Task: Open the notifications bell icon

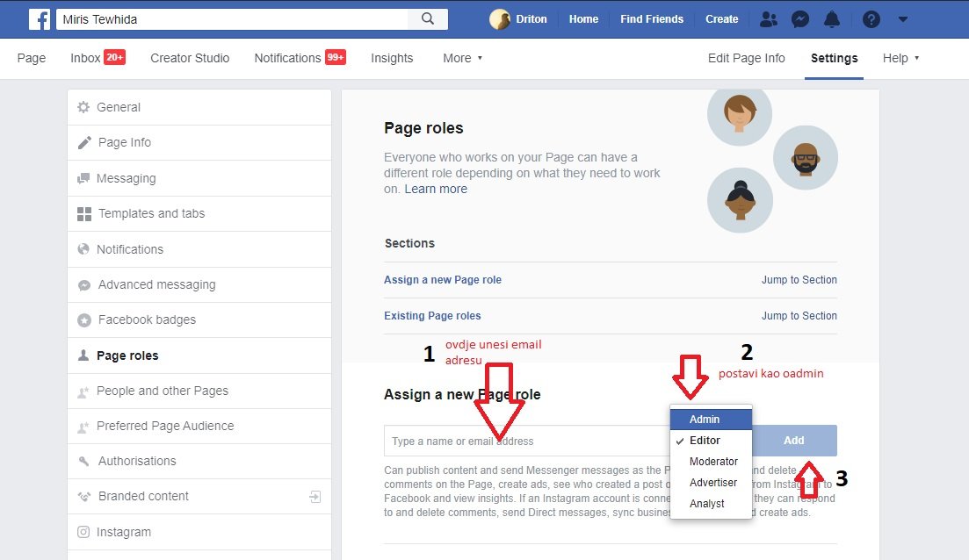Action: [831, 19]
